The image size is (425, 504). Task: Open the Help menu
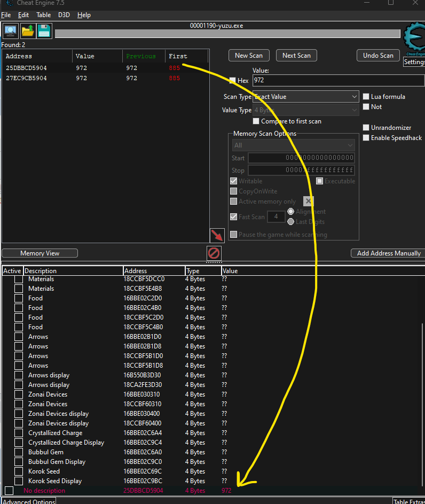click(x=84, y=15)
